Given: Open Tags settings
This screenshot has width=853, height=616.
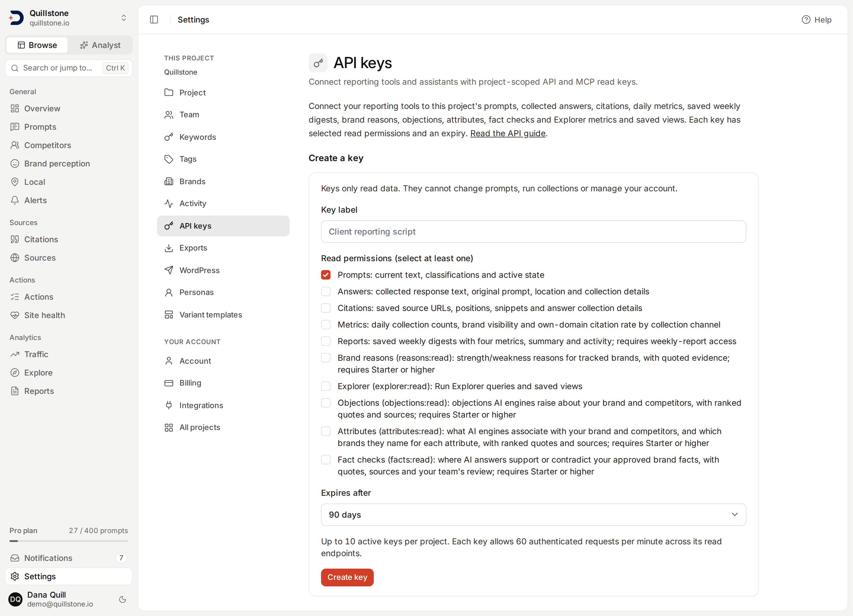Looking at the screenshot, I should point(223,159).
